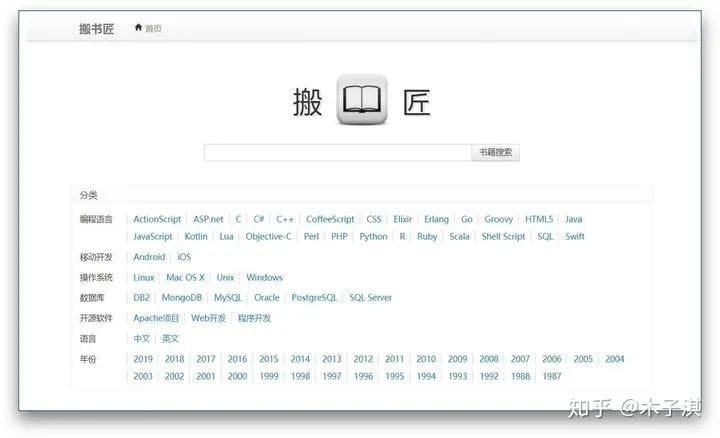Open the Swift category
The image size is (720, 438).
click(574, 236)
